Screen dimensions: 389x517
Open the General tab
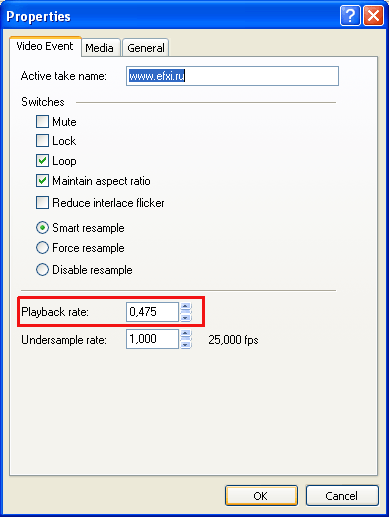click(x=146, y=48)
